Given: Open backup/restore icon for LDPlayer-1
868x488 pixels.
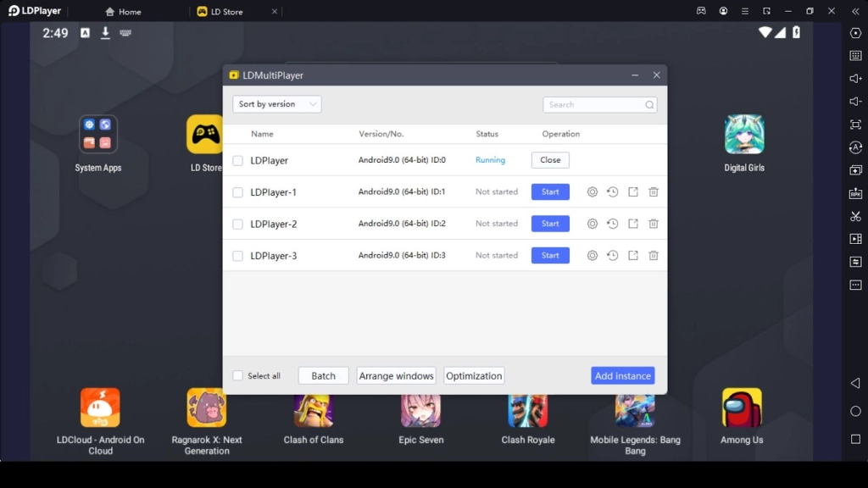Looking at the screenshot, I should coord(612,192).
